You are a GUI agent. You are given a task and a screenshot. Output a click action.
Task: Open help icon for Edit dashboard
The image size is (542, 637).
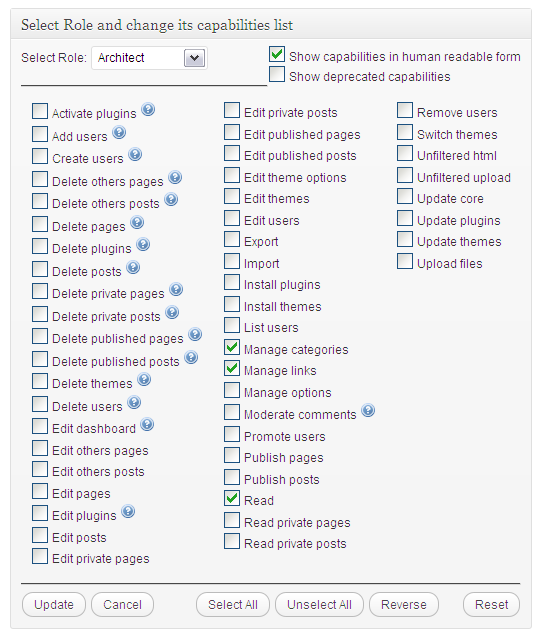tap(147, 425)
